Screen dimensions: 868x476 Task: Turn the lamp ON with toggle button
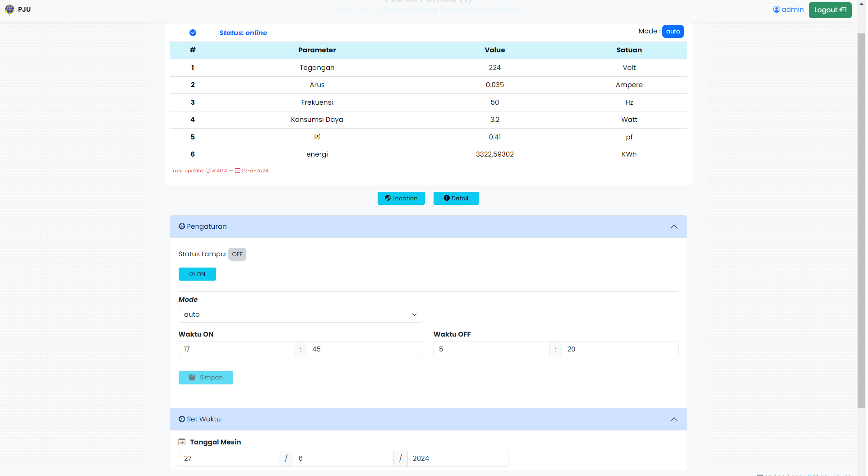(x=197, y=274)
